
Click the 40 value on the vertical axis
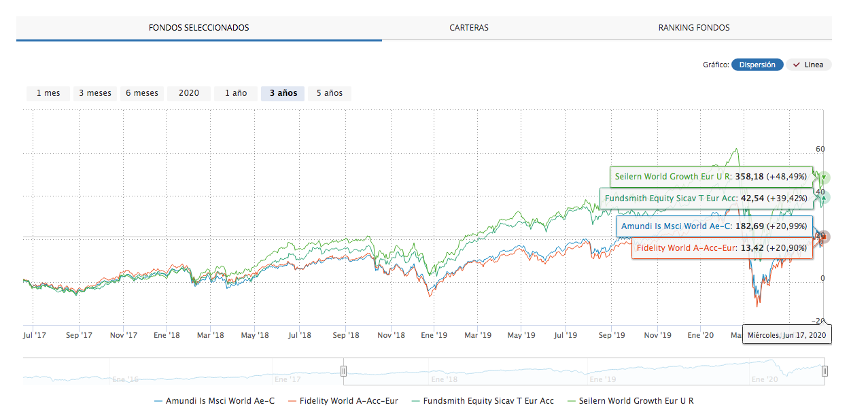820,192
